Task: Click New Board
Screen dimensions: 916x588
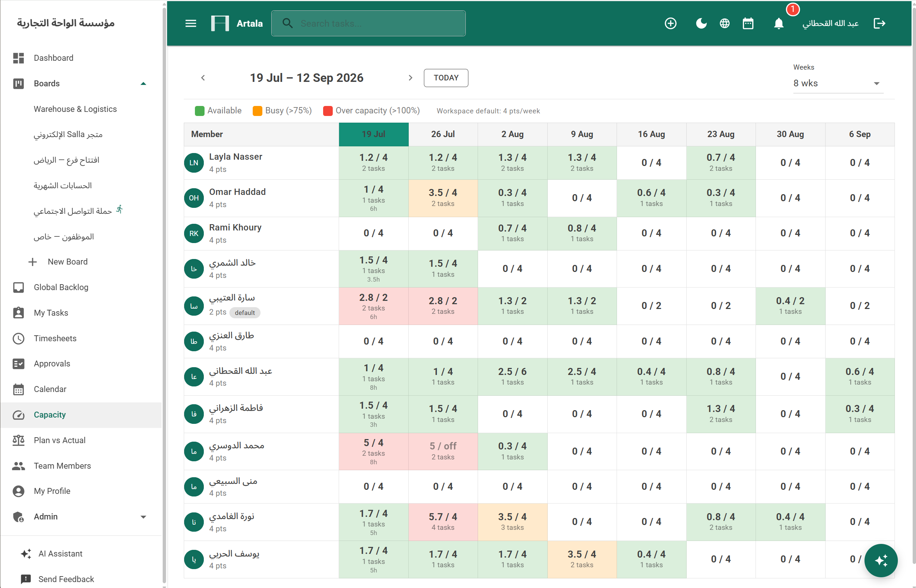Action: click(x=67, y=262)
